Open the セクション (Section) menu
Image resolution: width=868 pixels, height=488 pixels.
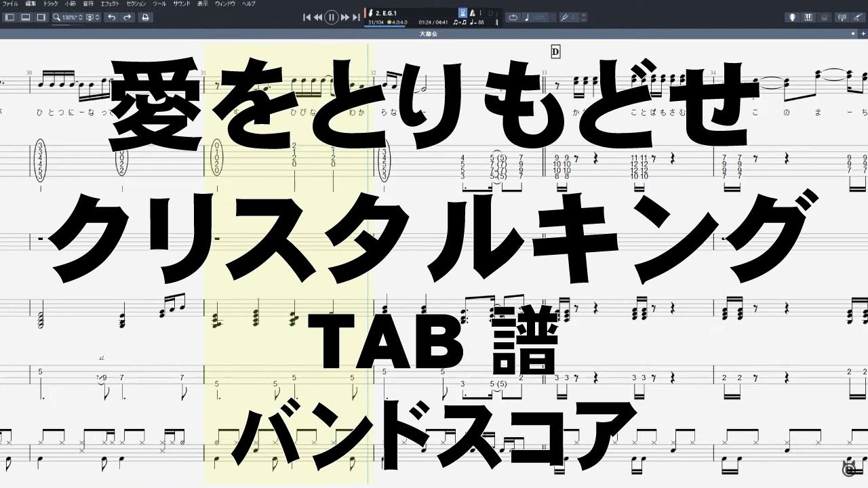pos(136,4)
